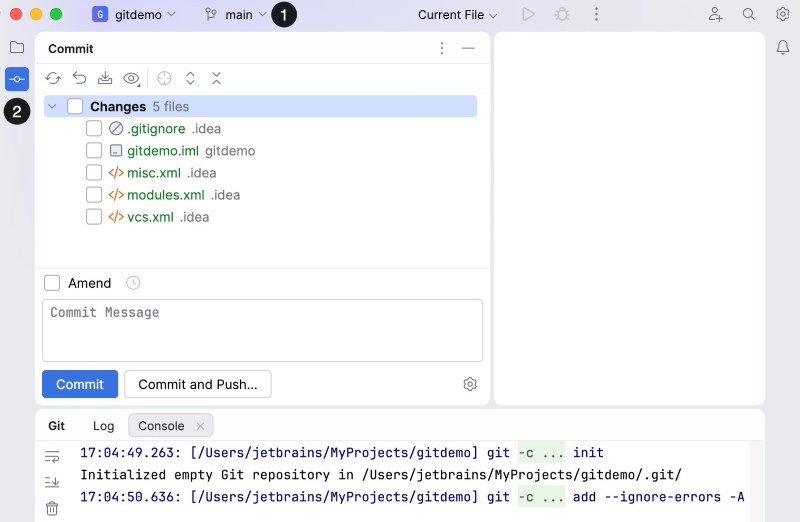Check the .gitignore file checkbox
This screenshot has height=522, width=800.
[x=94, y=128]
